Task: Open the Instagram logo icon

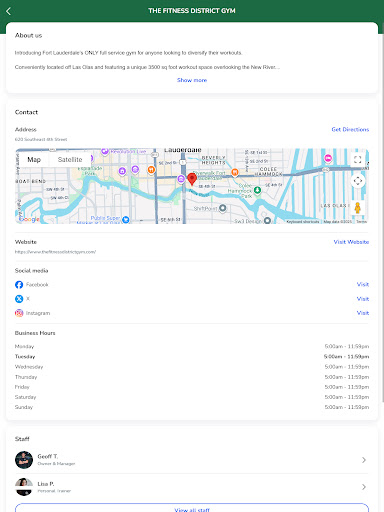Action: [19, 313]
